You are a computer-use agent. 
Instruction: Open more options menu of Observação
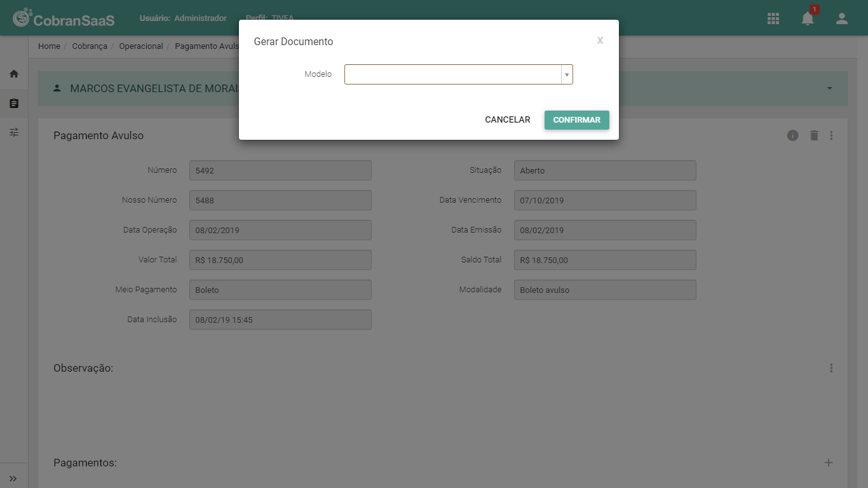click(x=831, y=368)
